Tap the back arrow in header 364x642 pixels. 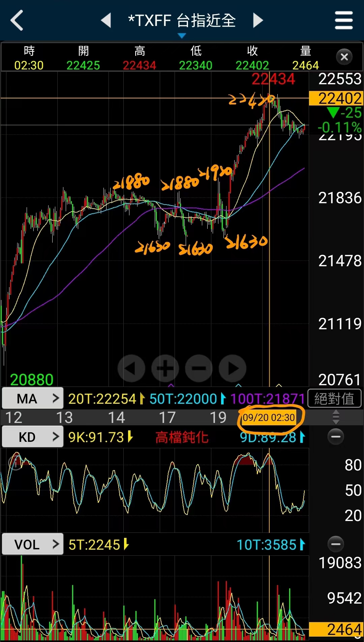pos(17,20)
